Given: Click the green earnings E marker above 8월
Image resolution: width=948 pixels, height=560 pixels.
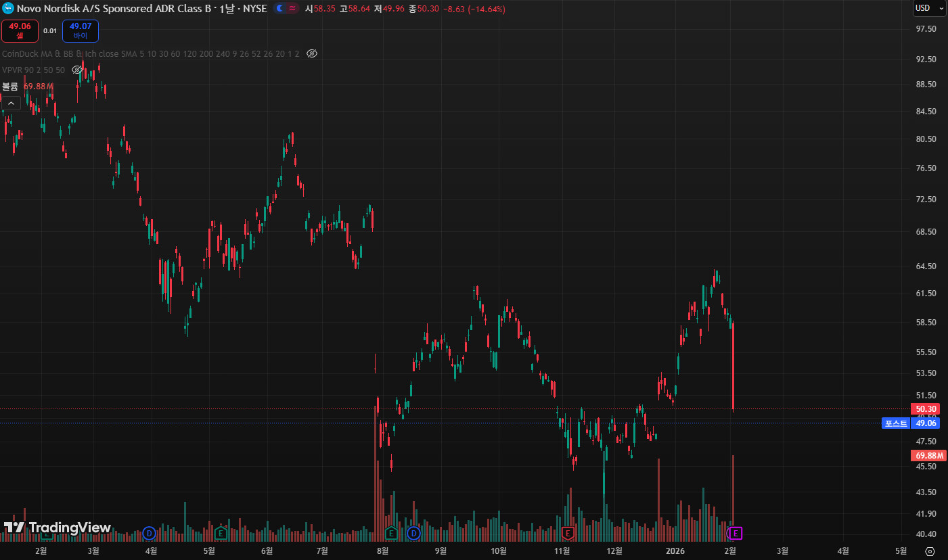Looking at the screenshot, I should (390, 534).
